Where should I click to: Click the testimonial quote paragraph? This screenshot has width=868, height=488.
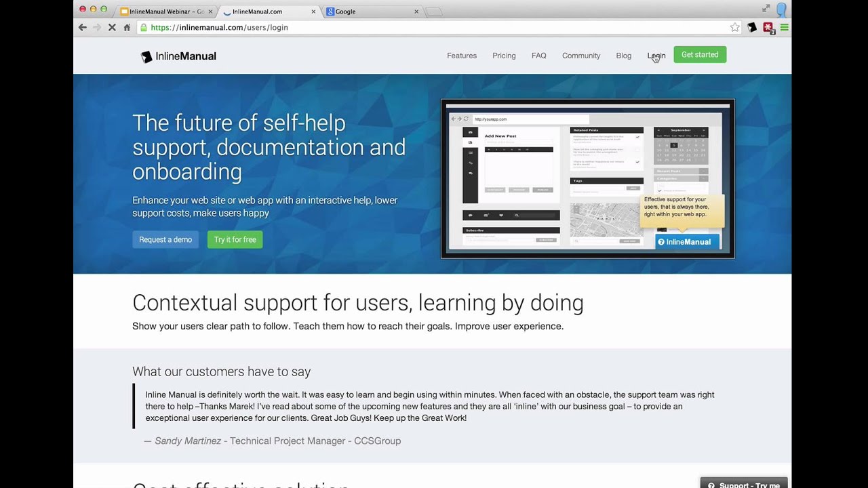tap(430, 407)
